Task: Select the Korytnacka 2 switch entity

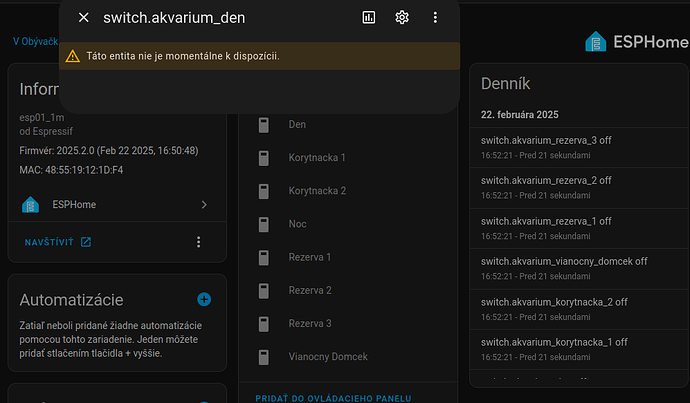Action: click(x=317, y=191)
